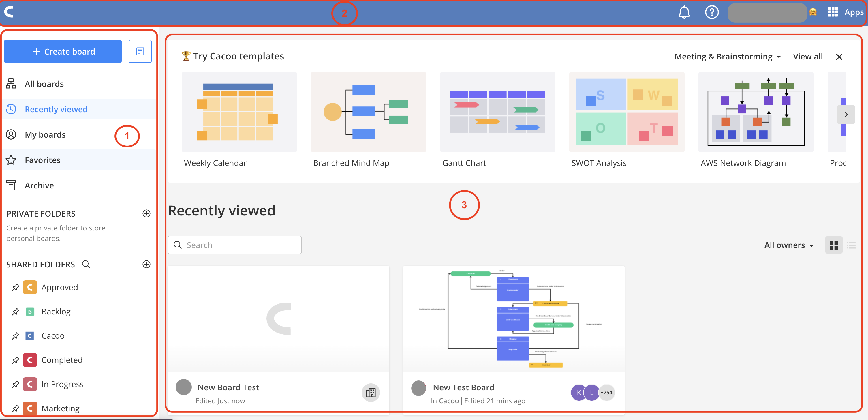Pin icon beside Completed folder
The height and width of the screenshot is (420, 868).
point(16,360)
